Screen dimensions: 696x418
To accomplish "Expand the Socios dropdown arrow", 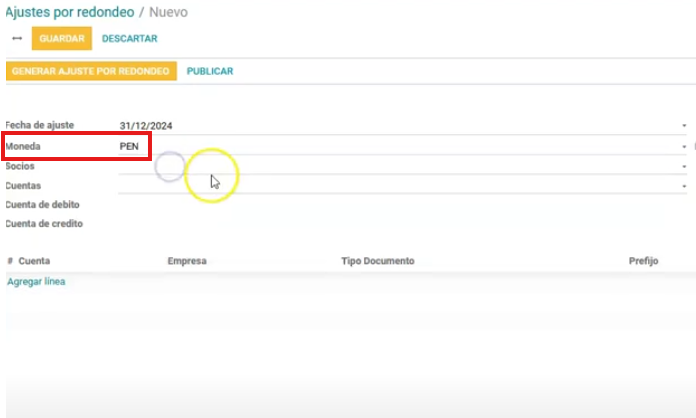I will (684, 166).
